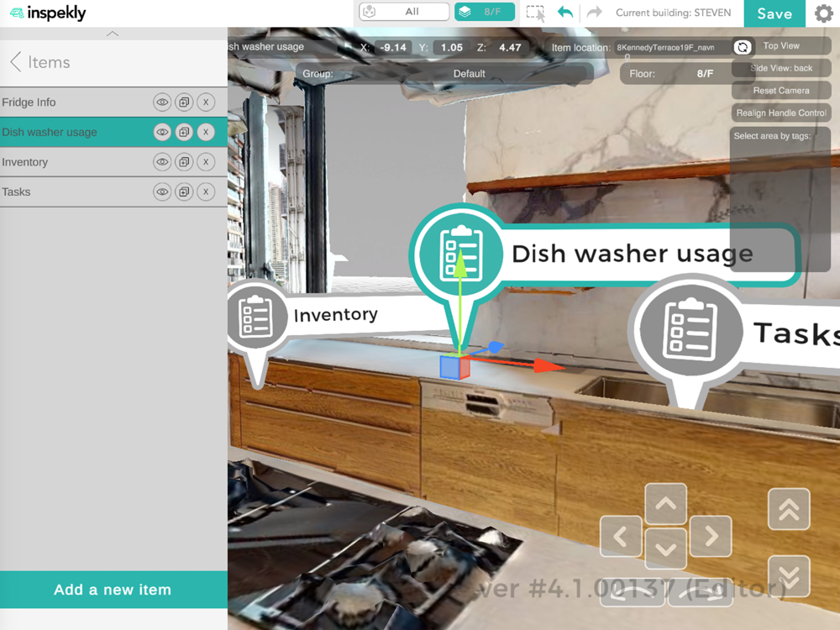Lower camera with double down chevron
840x630 pixels.
point(789,576)
